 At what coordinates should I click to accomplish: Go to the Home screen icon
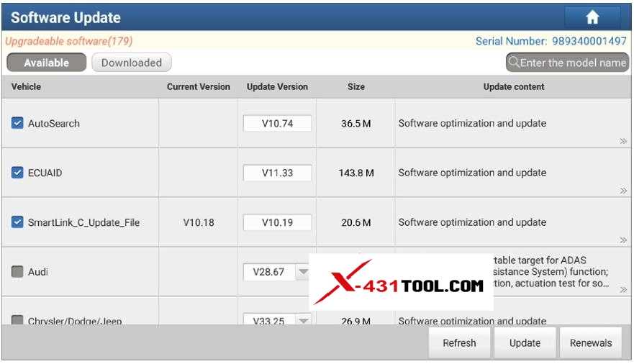(592, 17)
